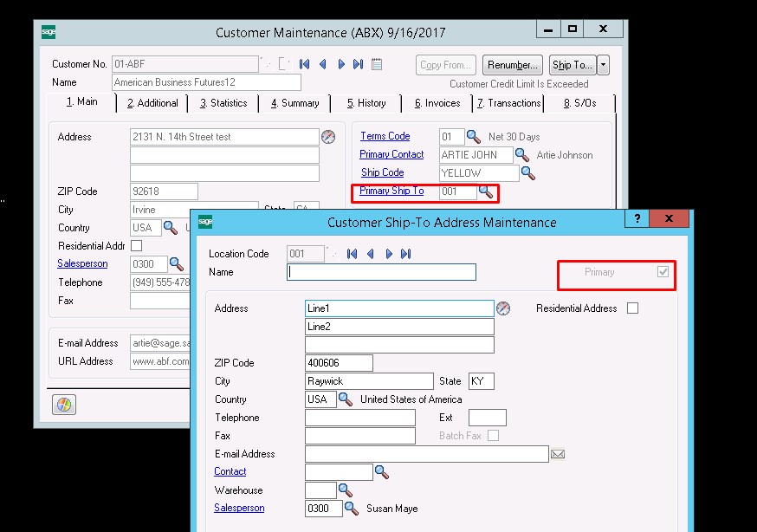757x532 pixels.
Task: Open Salesperson lookup in Customer Maintenance
Action: point(176,264)
